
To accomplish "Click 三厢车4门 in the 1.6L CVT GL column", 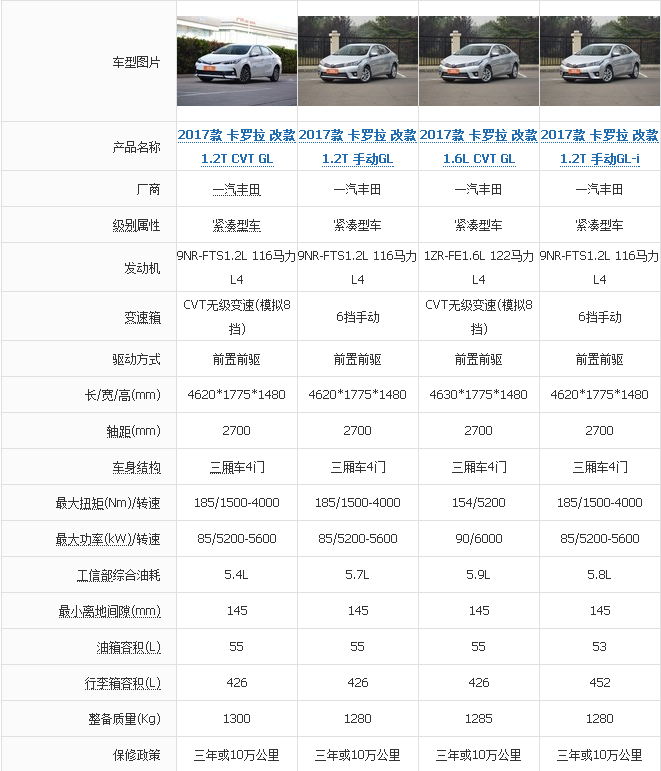I will click(479, 467).
